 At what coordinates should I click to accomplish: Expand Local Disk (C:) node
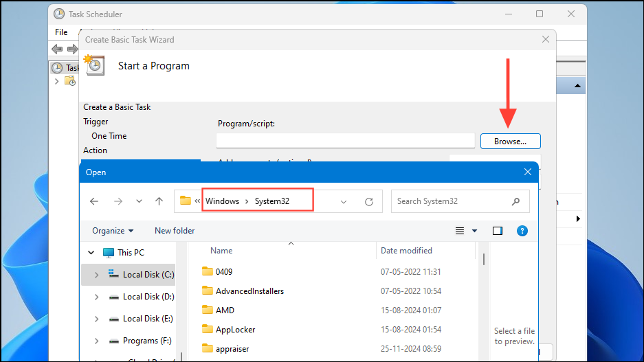tap(96, 275)
